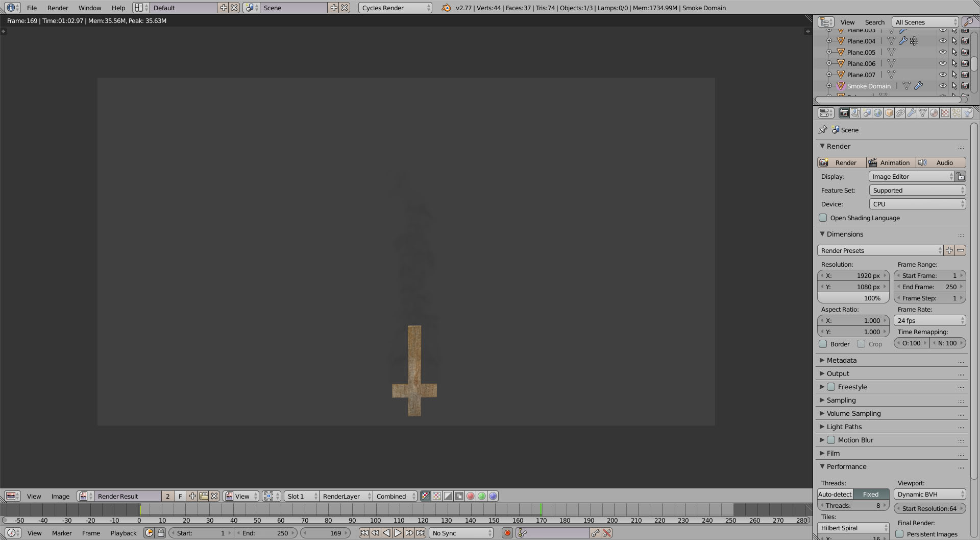Screen dimensions: 980x540
Task: Enable the Persistent Images checkbox
Action: coord(899,534)
